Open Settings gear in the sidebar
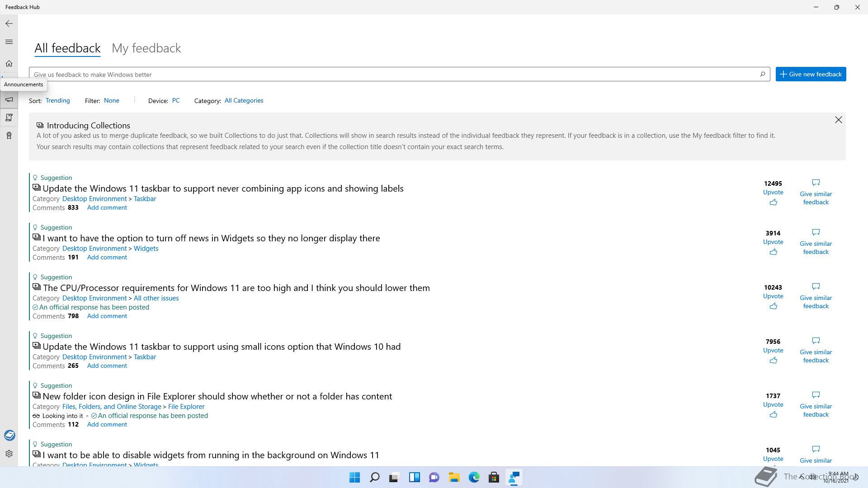This screenshot has width=868, height=488. click(x=9, y=454)
